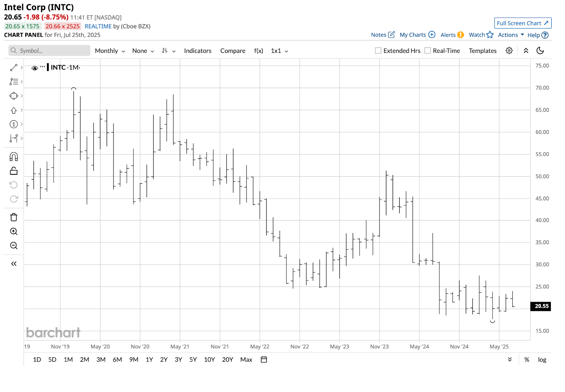
Task: Select the 3Y time range
Action: click(x=178, y=360)
